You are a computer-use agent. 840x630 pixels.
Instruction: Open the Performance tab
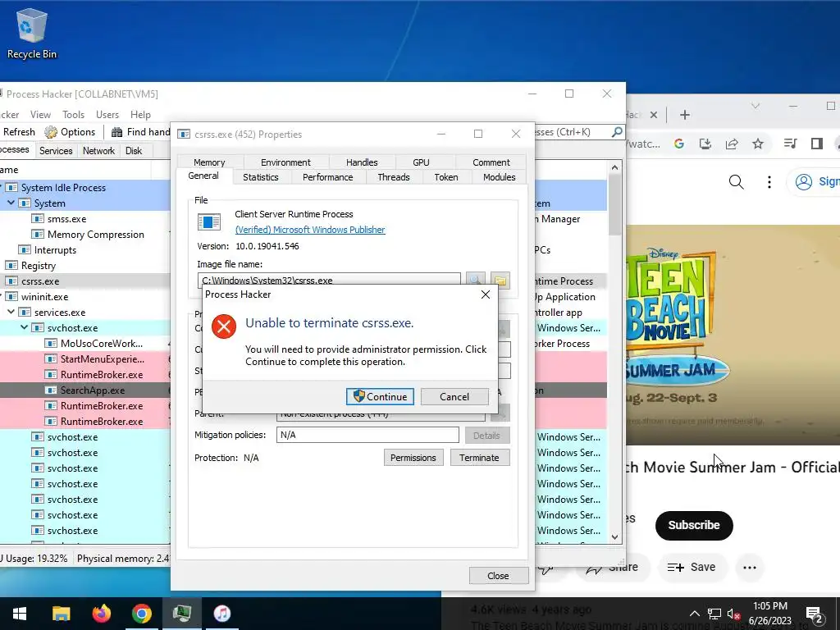click(327, 177)
